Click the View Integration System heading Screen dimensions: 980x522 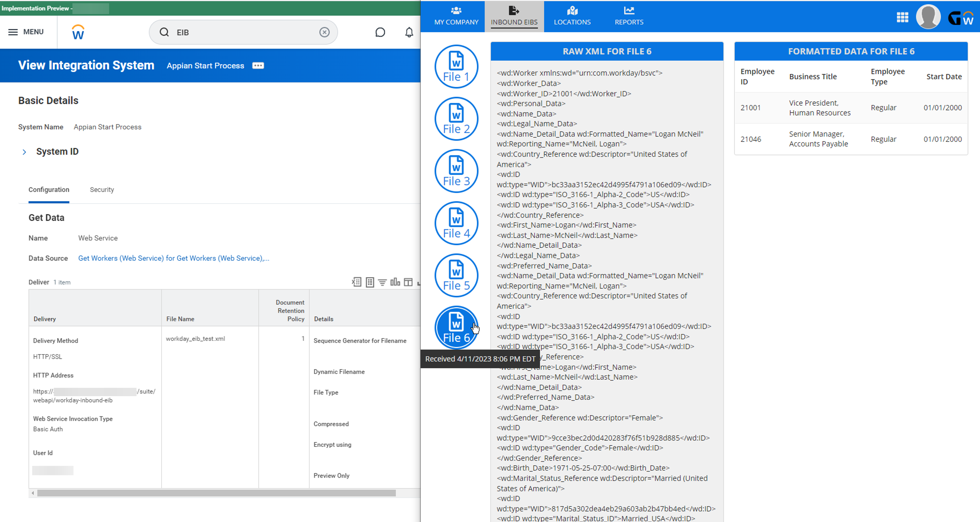click(x=86, y=65)
